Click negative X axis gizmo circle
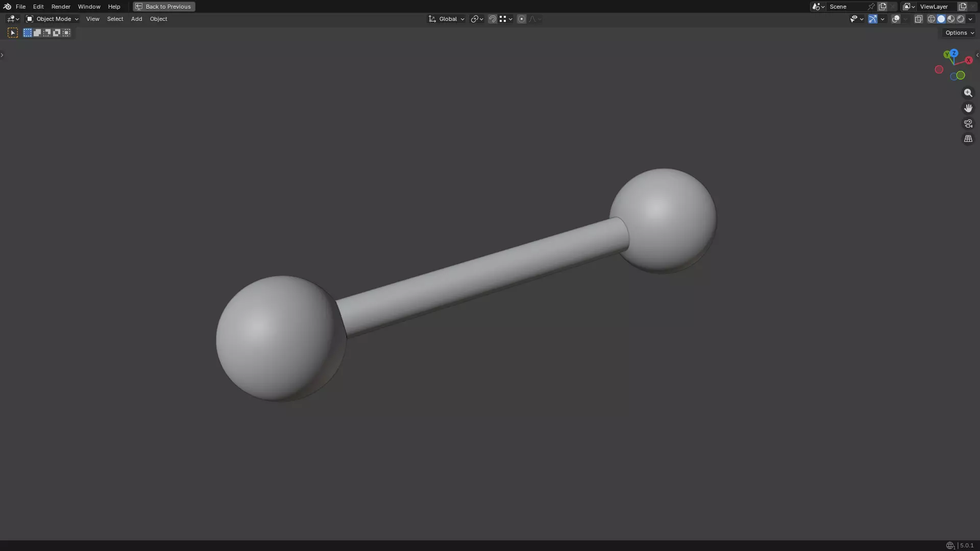This screenshot has height=551, width=980. [939, 69]
